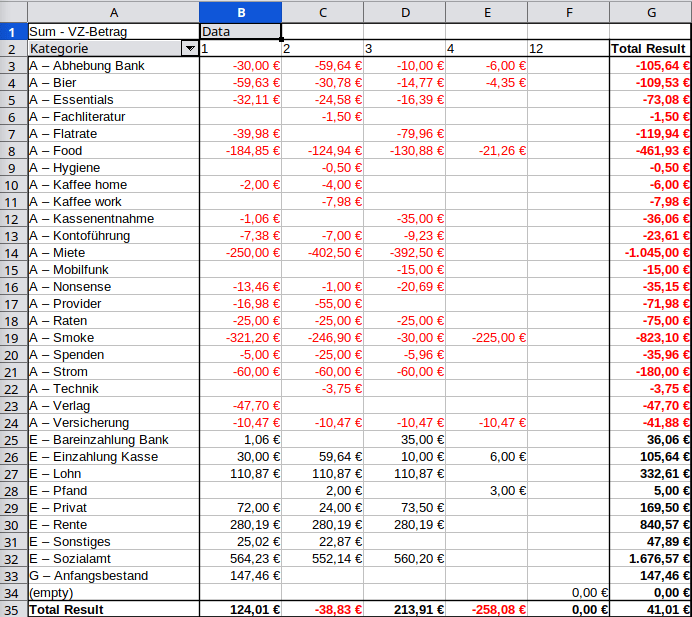
Task: Select column B header
Action: coord(240,12)
